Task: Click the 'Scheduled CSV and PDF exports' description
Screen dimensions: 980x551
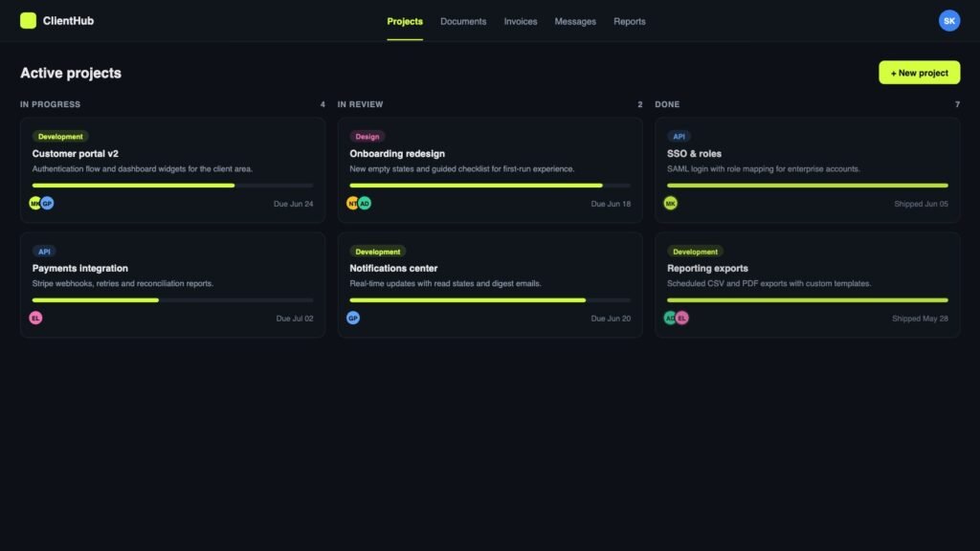Action: pos(768,283)
